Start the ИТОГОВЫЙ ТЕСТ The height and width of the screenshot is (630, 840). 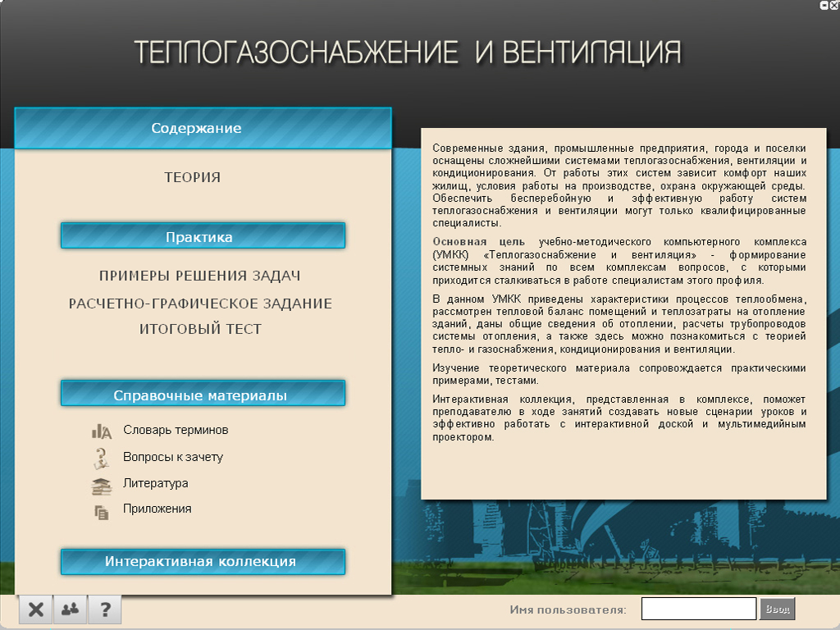tap(200, 329)
